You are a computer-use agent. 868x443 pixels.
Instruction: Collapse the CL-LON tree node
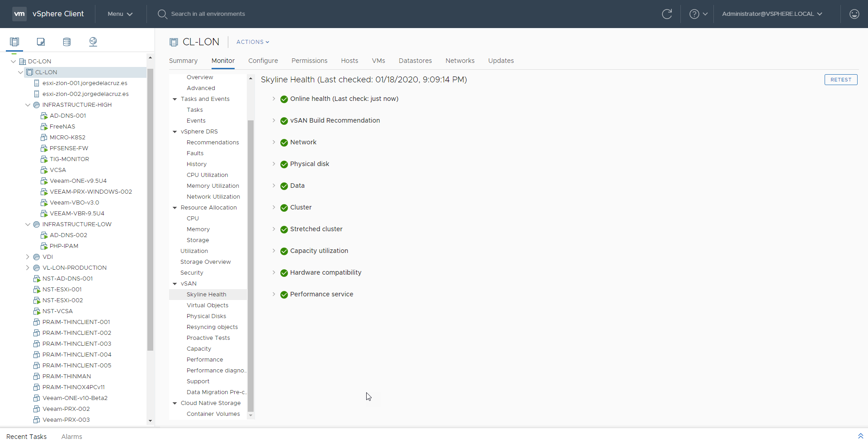(20, 72)
